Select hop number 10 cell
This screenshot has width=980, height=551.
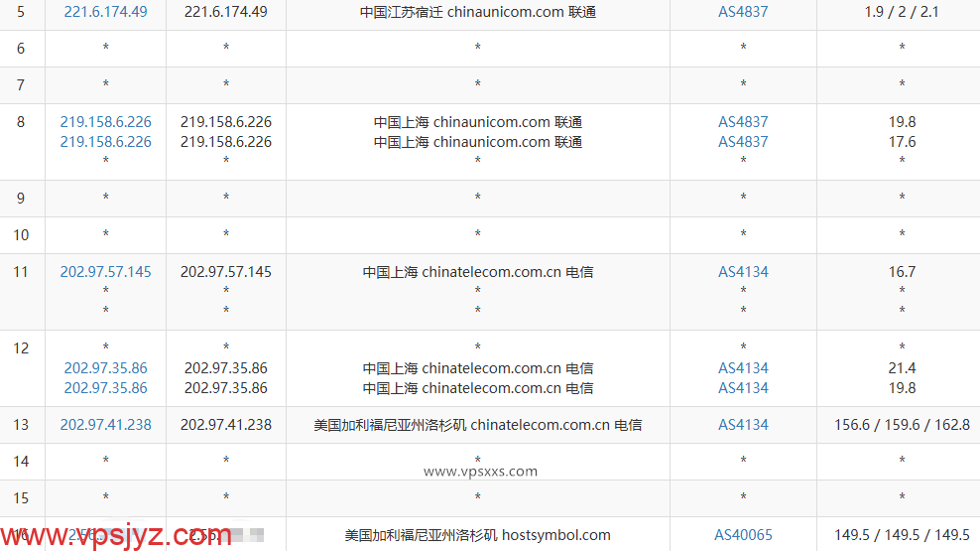click(x=21, y=235)
